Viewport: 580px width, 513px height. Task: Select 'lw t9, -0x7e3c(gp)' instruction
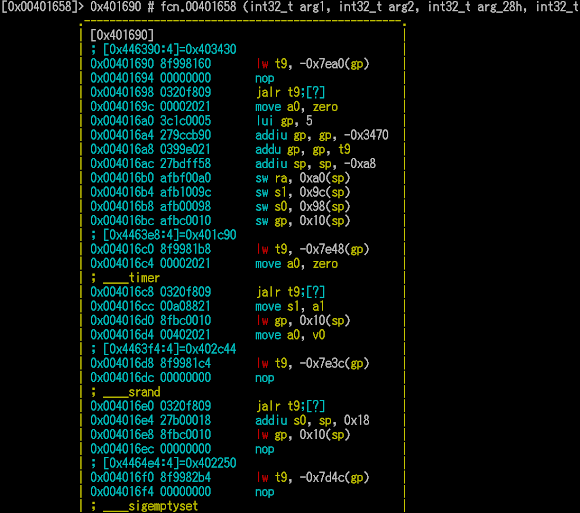(x=312, y=364)
